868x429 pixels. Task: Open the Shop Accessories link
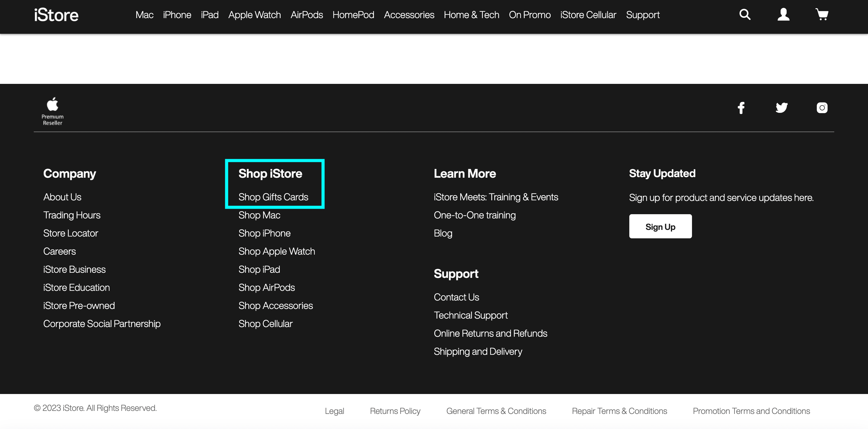point(276,306)
